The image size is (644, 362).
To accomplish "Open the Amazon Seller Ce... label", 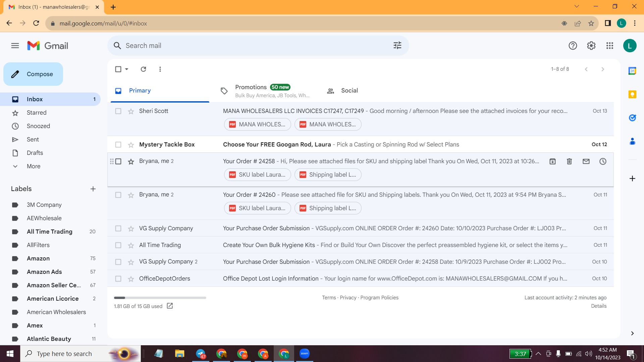I will point(54,285).
